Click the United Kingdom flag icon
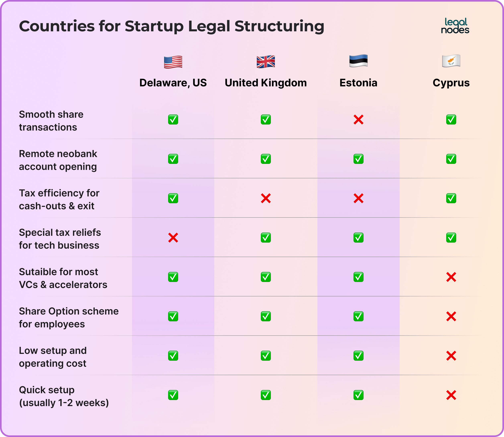Screen dimensions: 504x437 point(266,61)
